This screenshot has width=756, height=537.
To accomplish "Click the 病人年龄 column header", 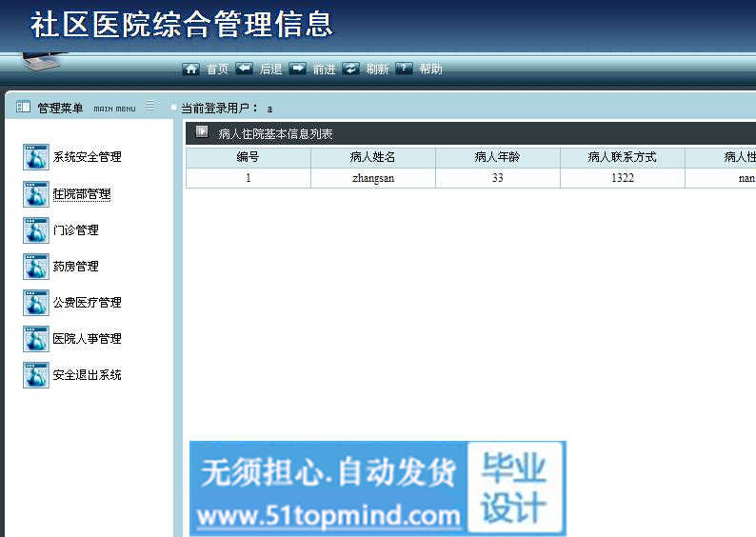I will 497,157.
